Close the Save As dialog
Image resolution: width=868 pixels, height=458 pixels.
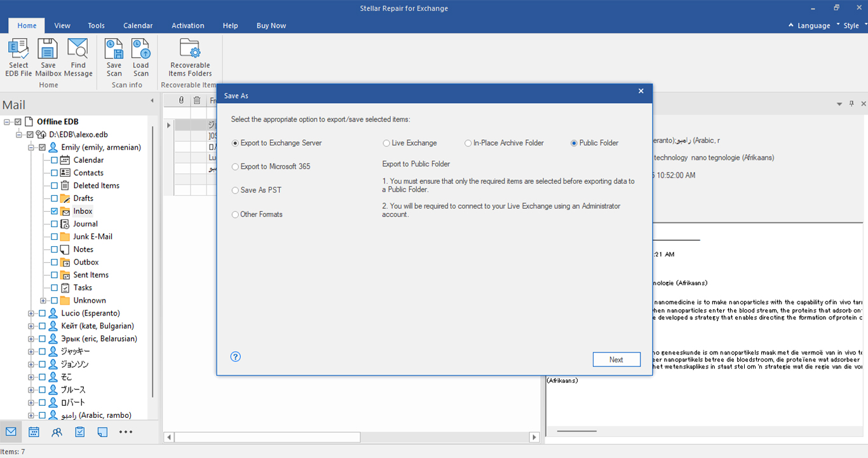(641, 92)
